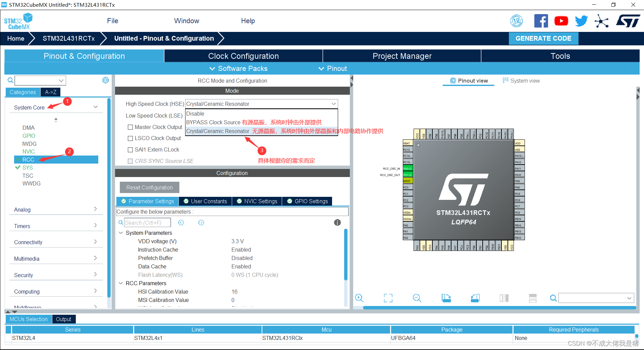Viewport: 644px width, 350px height.
Task: Enable LSCO Clock Output checkbox
Action: 130,138
